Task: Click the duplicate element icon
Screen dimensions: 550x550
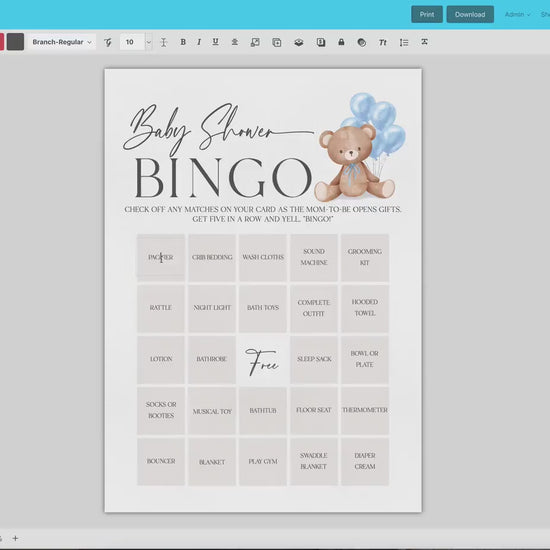Action: 277,42
